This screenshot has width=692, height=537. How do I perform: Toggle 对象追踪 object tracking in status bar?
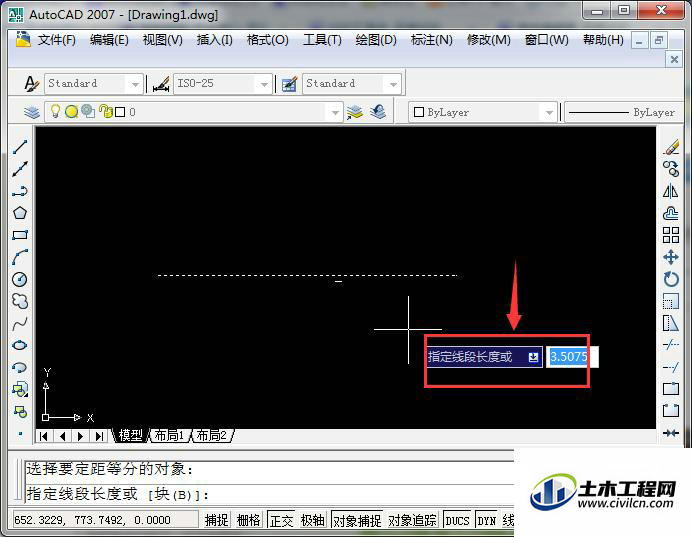coord(412,520)
